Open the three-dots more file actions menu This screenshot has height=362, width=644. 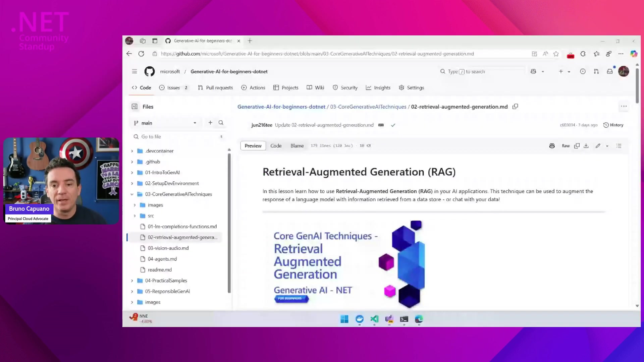click(624, 107)
